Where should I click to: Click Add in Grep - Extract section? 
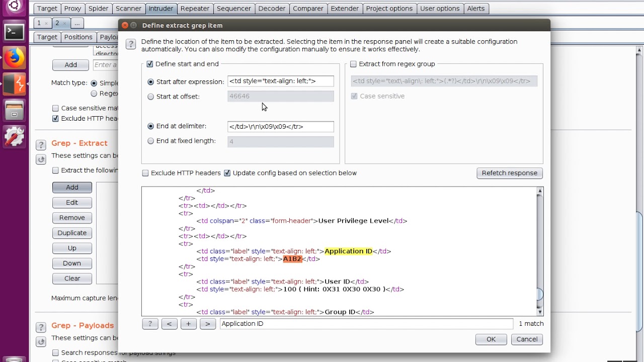72,187
